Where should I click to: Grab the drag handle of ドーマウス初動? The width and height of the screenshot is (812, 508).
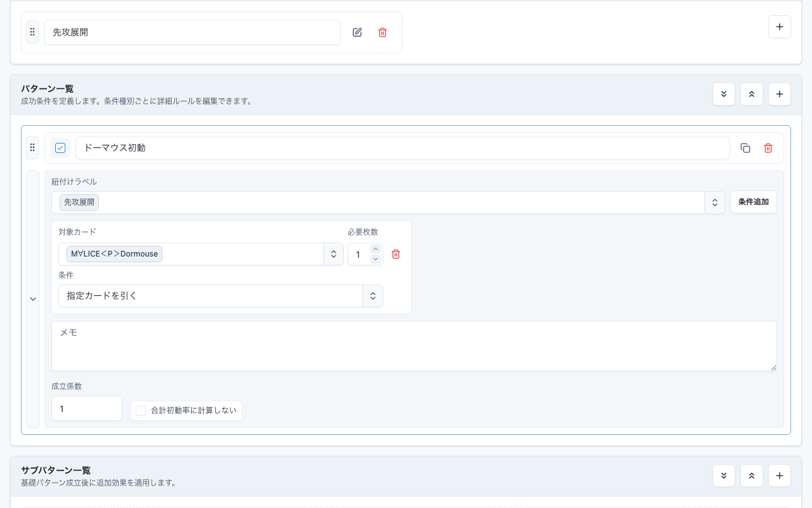pos(32,147)
